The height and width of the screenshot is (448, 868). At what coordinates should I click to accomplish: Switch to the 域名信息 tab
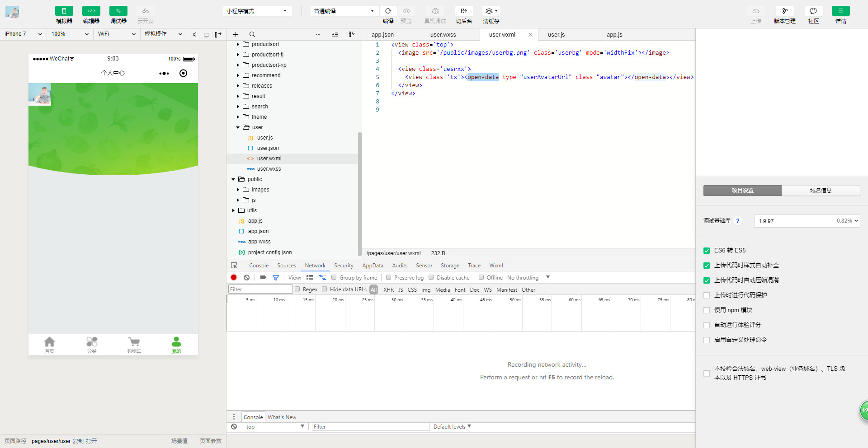coord(821,191)
